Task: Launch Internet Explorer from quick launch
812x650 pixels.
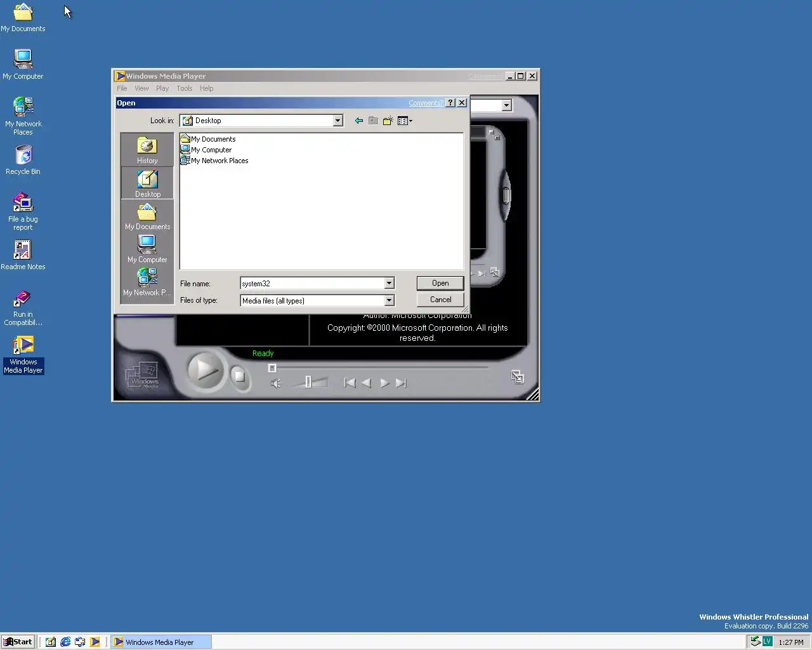Action: 65,642
